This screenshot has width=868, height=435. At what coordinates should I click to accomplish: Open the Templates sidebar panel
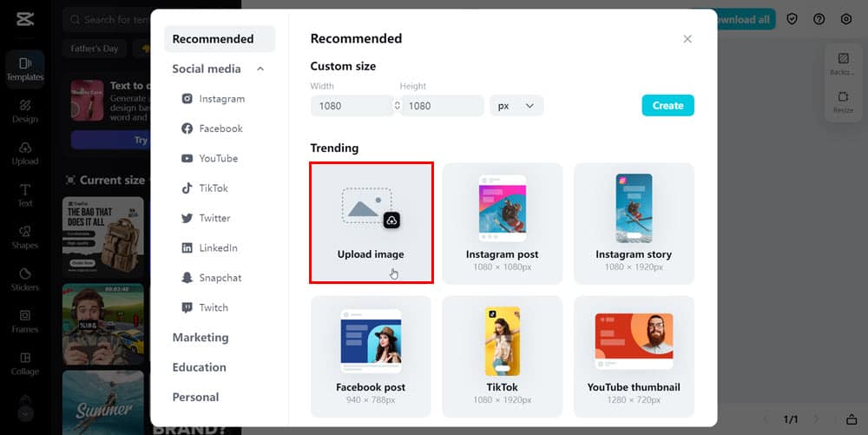tap(25, 69)
